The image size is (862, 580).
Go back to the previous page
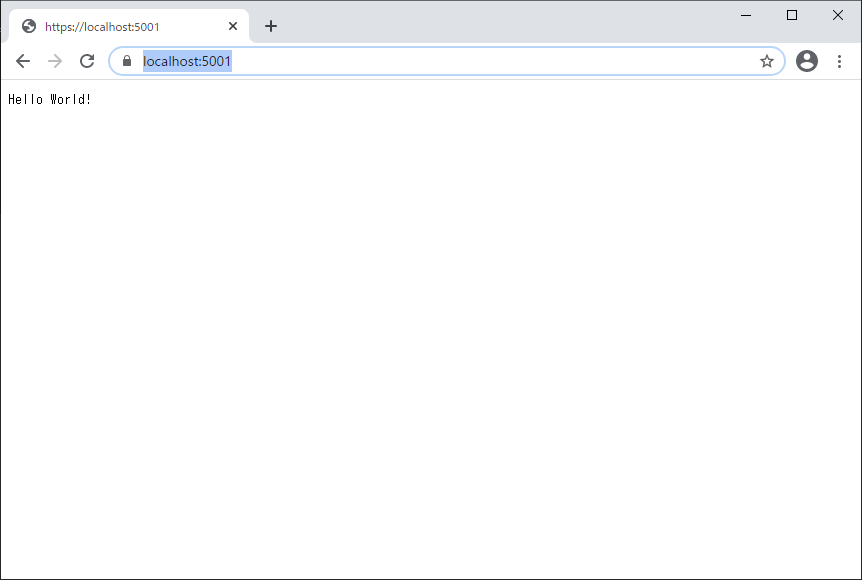[x=23, y=61]
